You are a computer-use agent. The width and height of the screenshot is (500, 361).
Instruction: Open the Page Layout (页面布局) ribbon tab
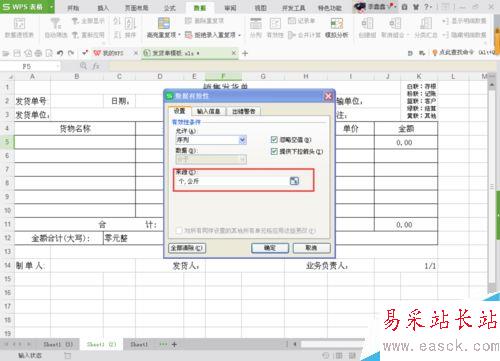click(x=136, y=8)
